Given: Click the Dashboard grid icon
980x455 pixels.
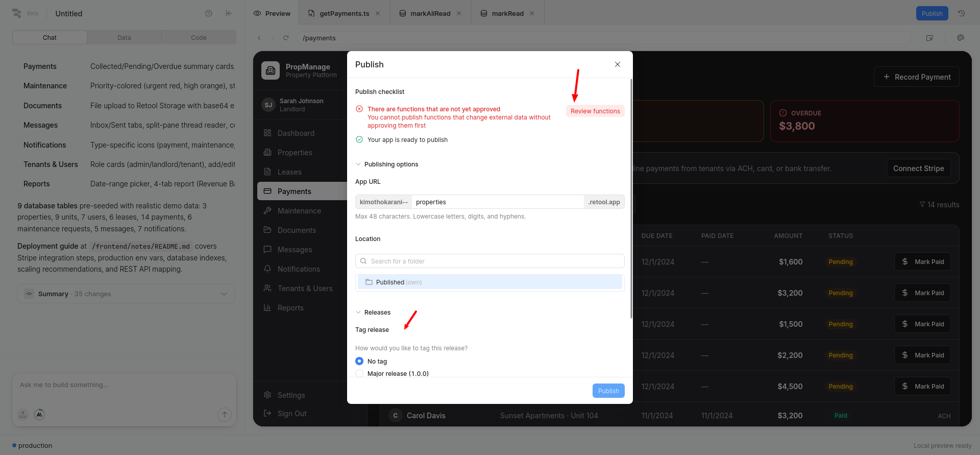Looking at the screenshot, I should (x=267, y=133).
